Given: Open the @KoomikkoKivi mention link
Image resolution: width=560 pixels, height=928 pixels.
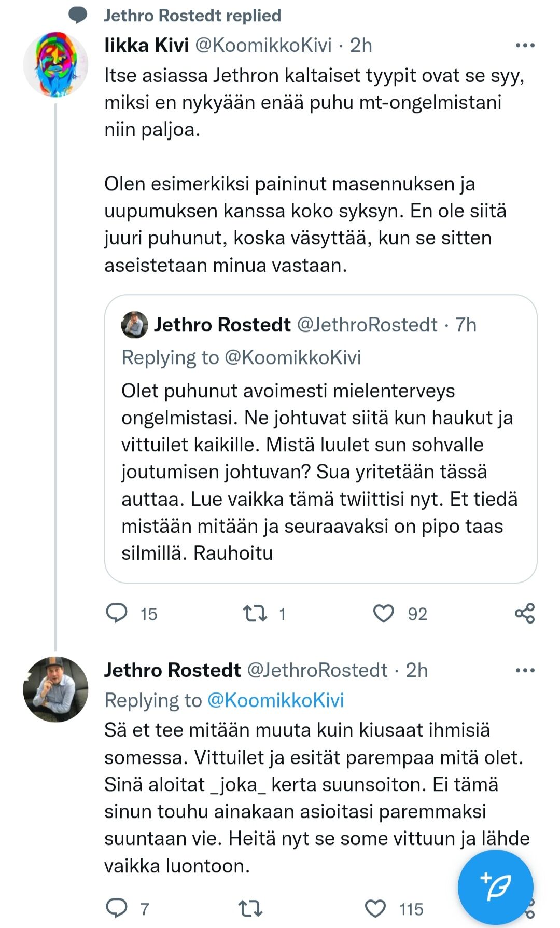Looking at the screenshot, I should point(275,700).
